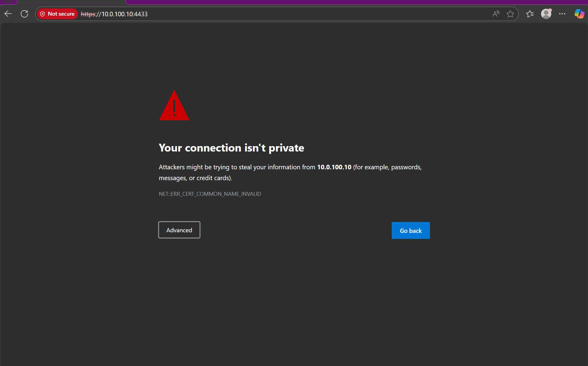Refresh the current page
Image resolution: width=588 pixels, height=366 pixels.
(x=24, y=14)
